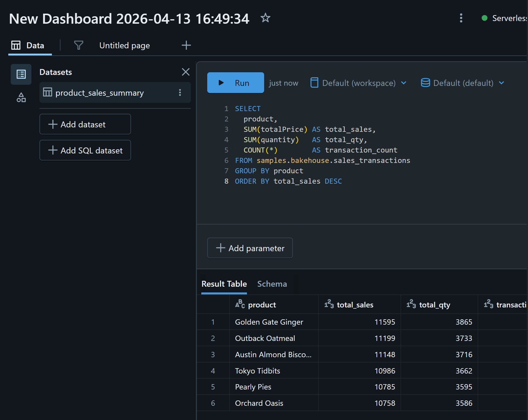
Task: Star this dashboard as a favorite
Action: tap(265, 18)
